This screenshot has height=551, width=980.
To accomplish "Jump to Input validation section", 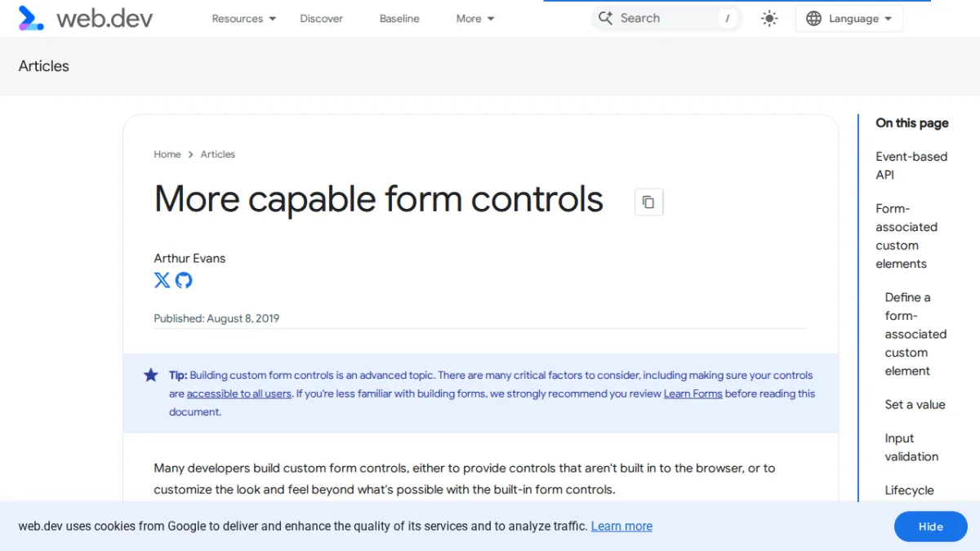I will [x=911, y=447].
